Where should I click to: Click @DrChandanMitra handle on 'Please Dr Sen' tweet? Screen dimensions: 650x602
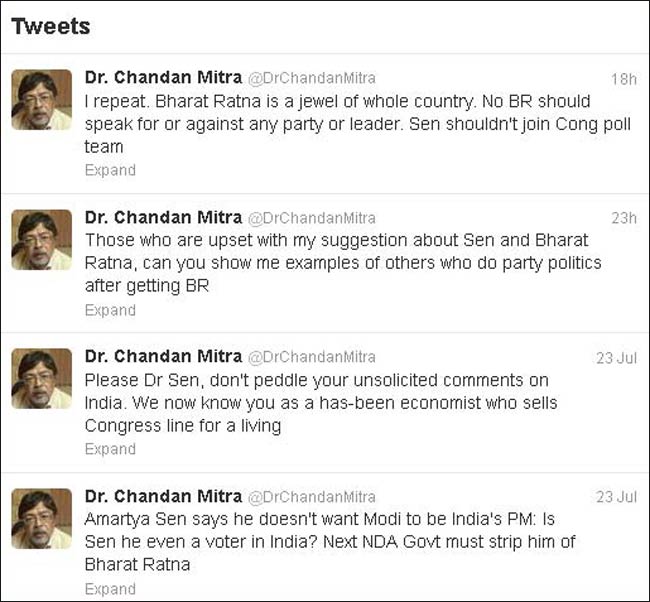311,357
